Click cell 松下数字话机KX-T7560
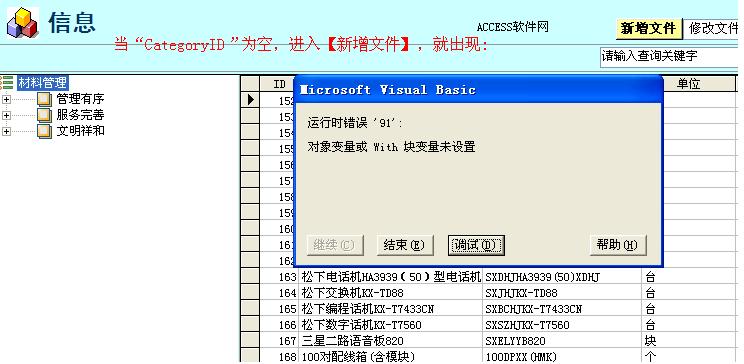744x364 pixels. pos(391,325)
